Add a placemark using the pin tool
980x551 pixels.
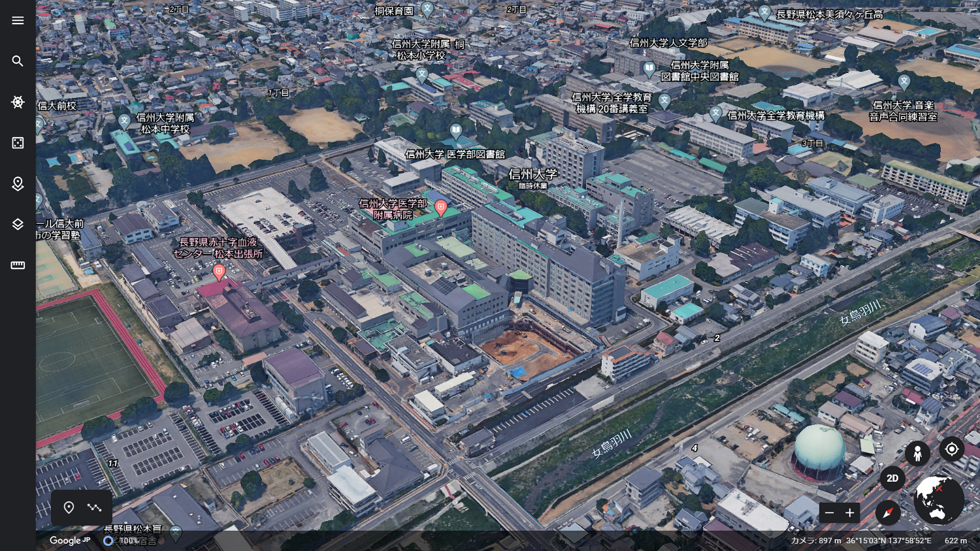point(69,508)
